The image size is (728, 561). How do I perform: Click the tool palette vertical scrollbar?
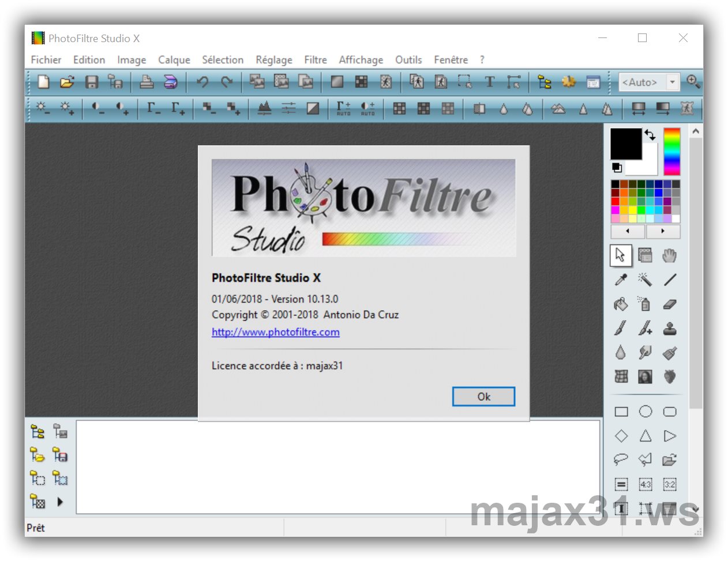tap(696, 274)
